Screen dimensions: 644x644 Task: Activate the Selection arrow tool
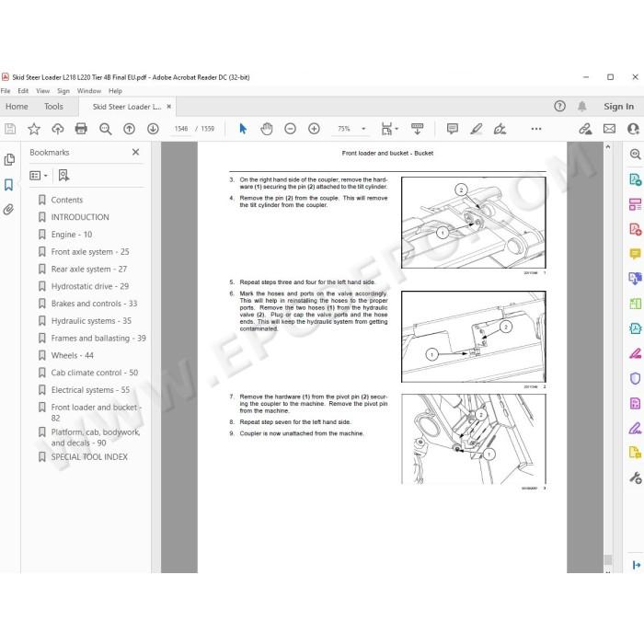click(x=243, y=129)
